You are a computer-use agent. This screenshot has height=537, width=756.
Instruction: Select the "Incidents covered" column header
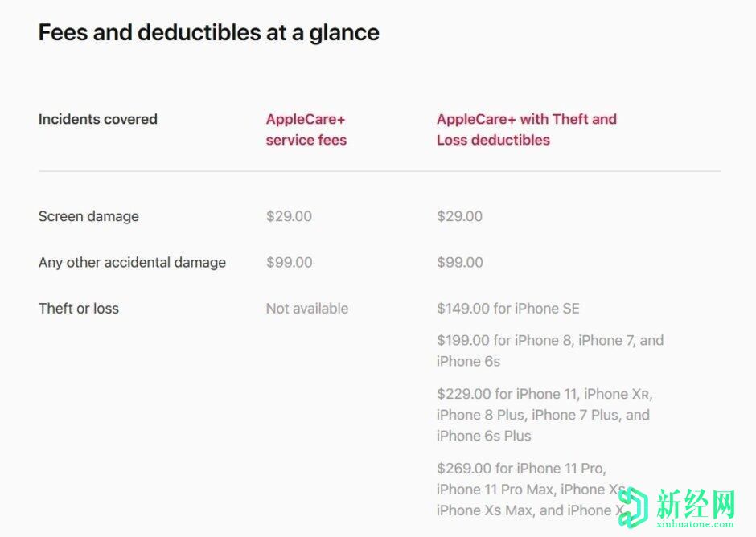point(97,119)
